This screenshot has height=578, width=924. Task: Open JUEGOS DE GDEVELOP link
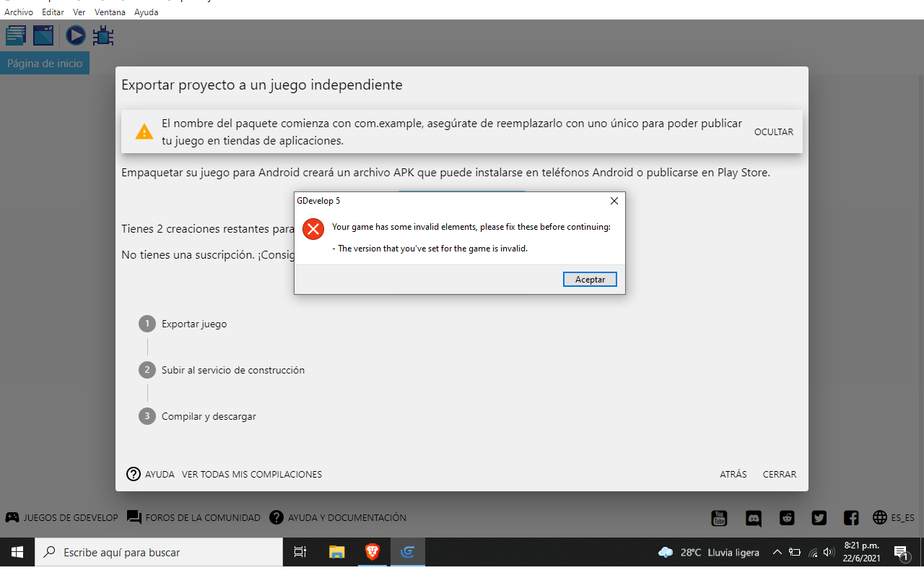61,517
